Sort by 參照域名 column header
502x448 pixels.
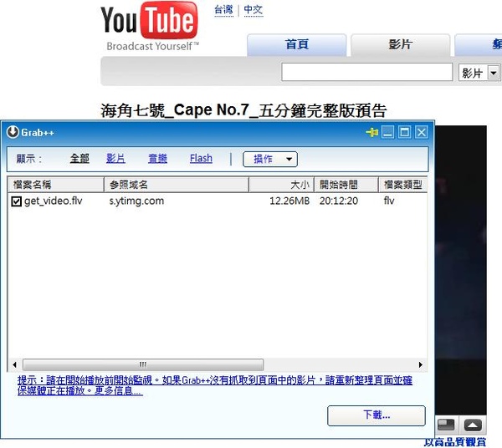click(x=177, y=185)
